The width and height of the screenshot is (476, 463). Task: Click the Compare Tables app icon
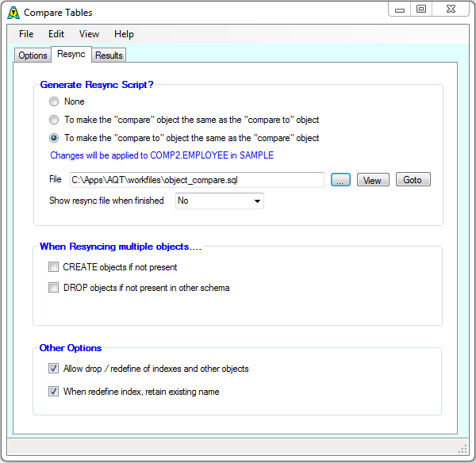(13, 13)
